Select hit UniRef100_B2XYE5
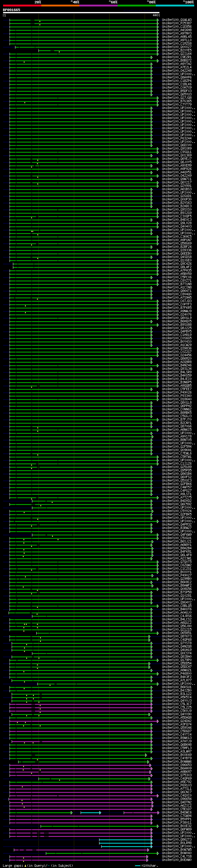The height and width of the screenshot is (868, 197). (x=176, y=50)
